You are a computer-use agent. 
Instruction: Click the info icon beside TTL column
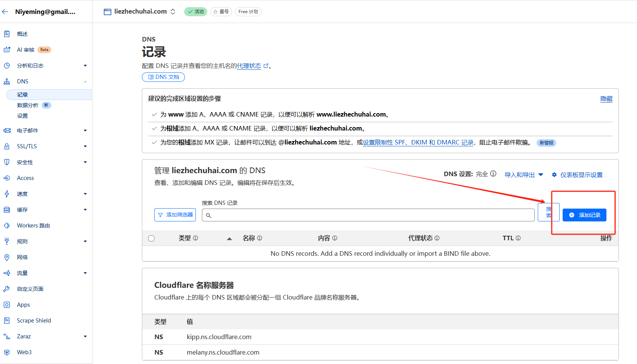[x=518, y=238]
